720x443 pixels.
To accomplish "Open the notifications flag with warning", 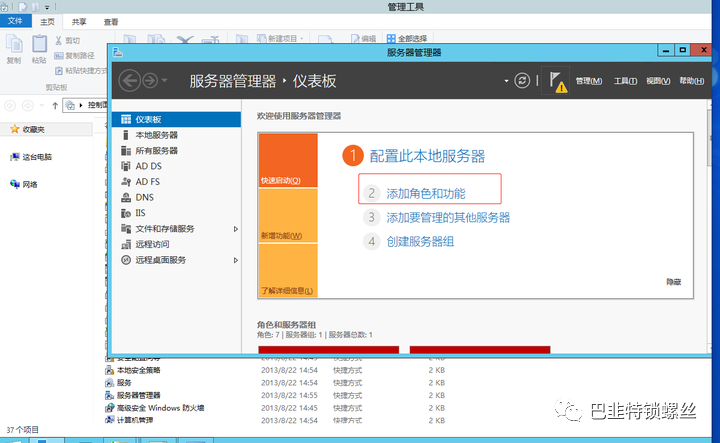I will 557,81.
